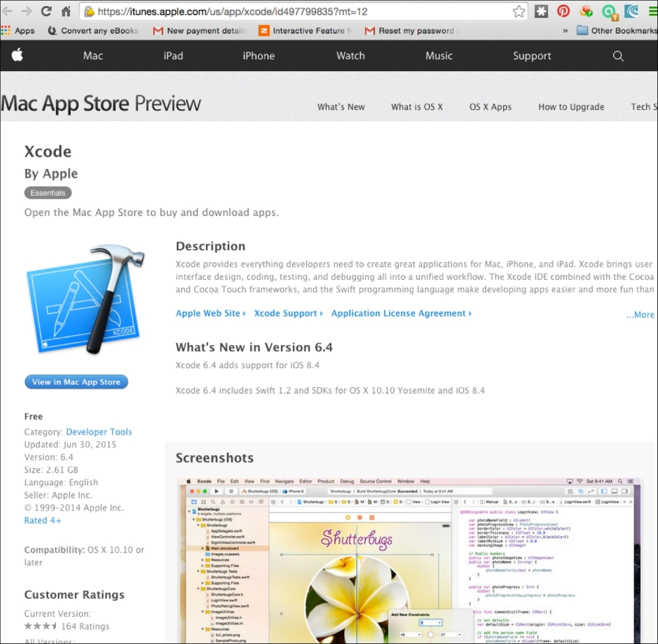
Task: Click the green circular extension icon with badge
Action: point(609,12)
